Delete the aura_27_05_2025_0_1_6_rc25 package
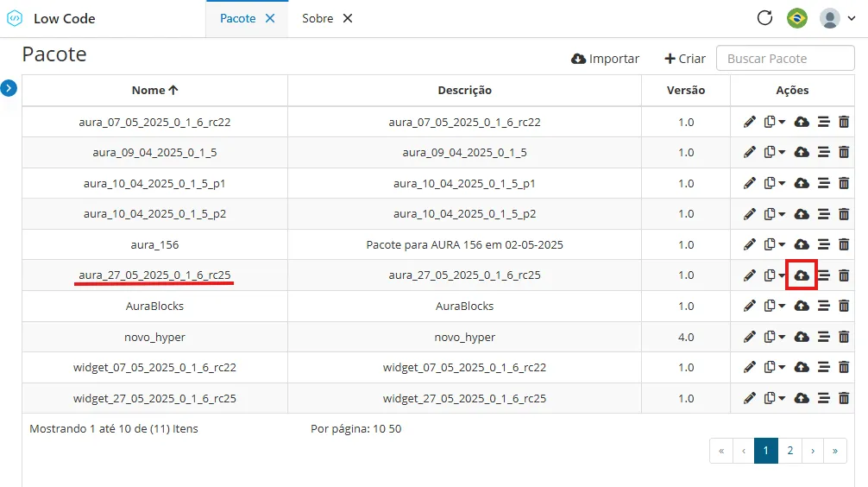868x487 pixels. 844,275
